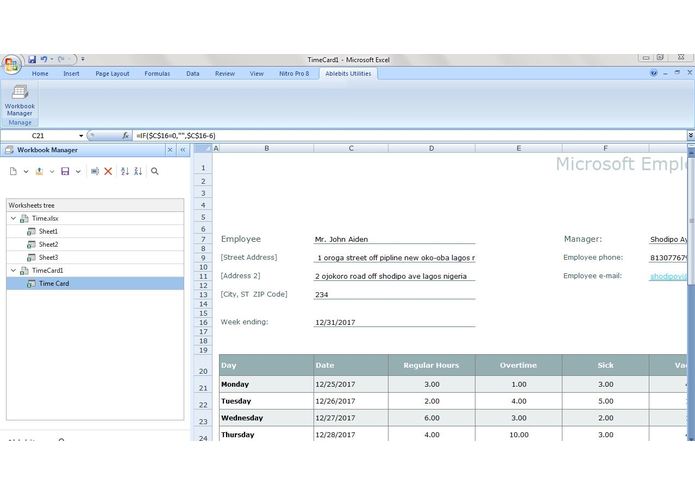Open the employee e-mail hyperlink
This screenshot has width=695, height=494.
[x=668, y=276]
